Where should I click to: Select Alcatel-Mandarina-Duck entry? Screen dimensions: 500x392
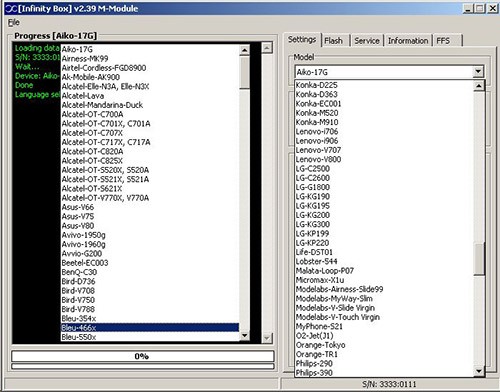tap(150, 105)
